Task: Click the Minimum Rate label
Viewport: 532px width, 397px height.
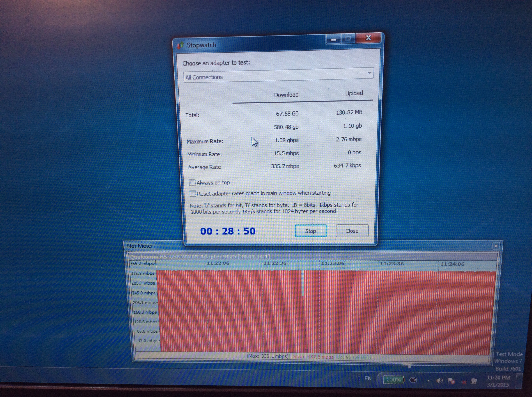Action: [204, 154]
